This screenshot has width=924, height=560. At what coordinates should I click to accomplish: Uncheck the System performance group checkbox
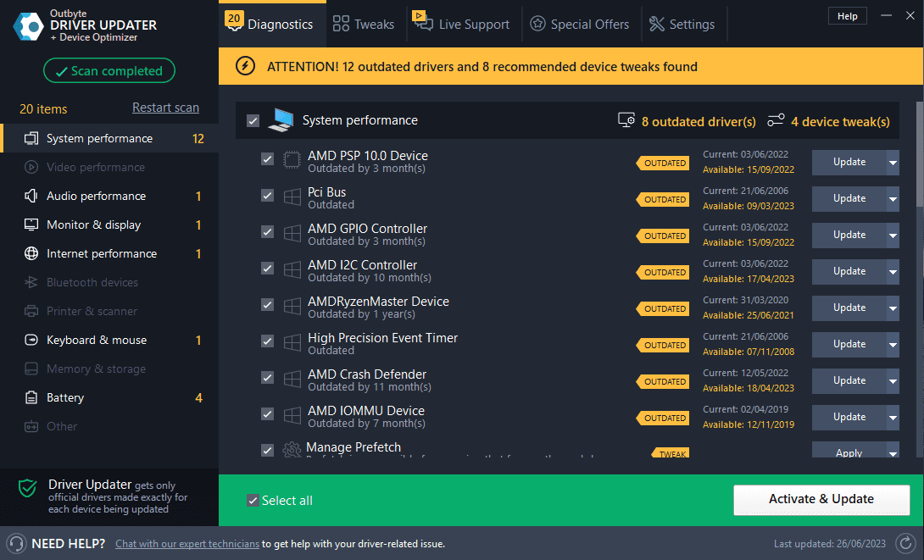click(253, 120)
